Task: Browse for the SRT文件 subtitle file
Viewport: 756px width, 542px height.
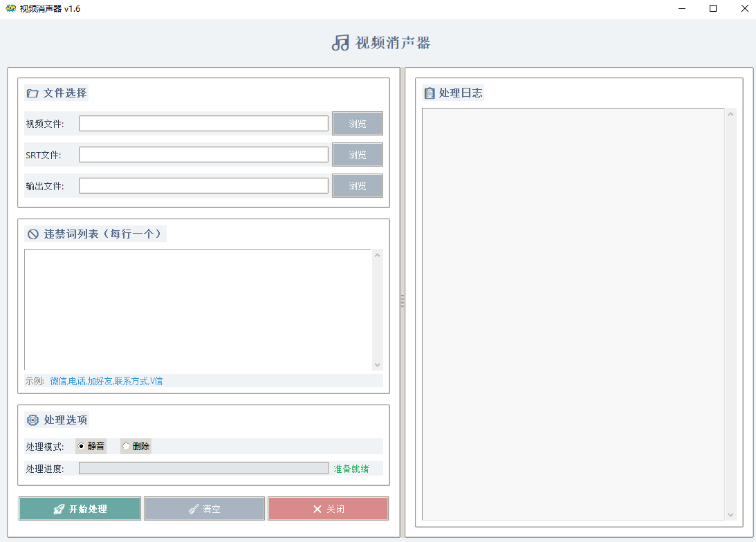Action: click(357, 155)
